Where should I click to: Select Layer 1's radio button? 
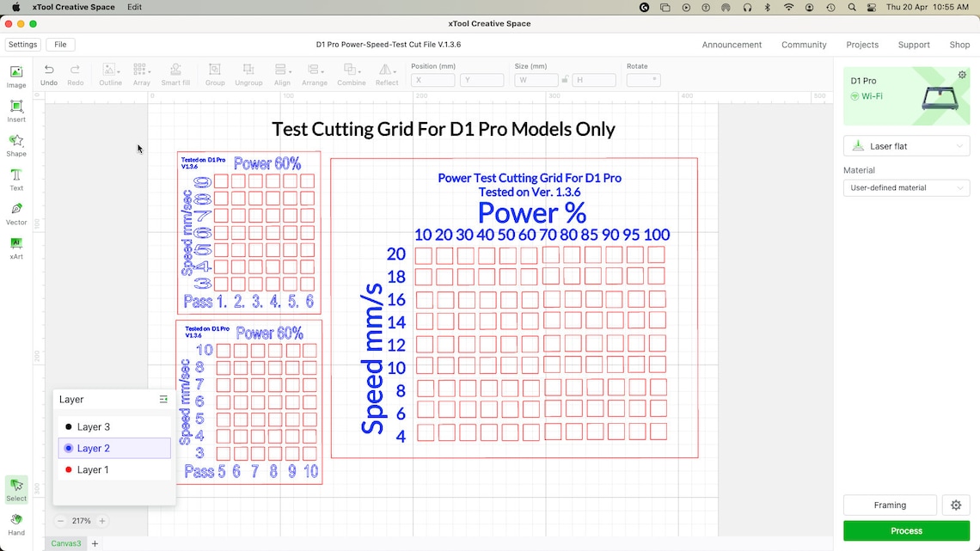tap(69, 469)
